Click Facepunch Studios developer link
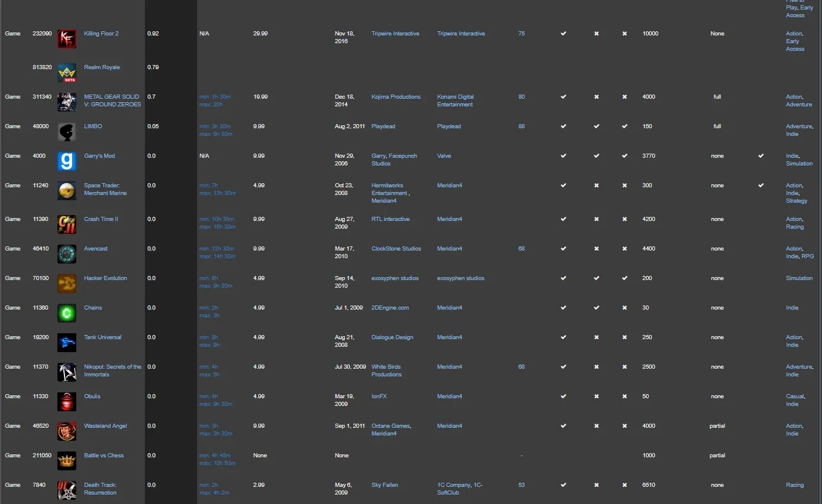Screen dimensions: 822x504 [x=394, y=160]
